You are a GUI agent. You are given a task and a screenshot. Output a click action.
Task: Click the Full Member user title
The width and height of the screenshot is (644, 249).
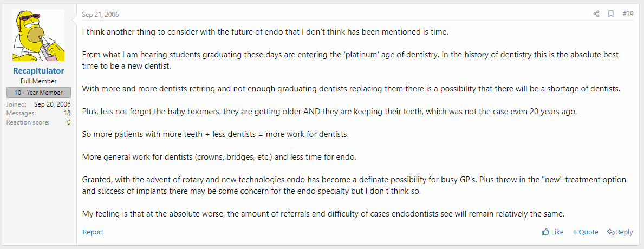pyautogui.click(x=38, y=81)
